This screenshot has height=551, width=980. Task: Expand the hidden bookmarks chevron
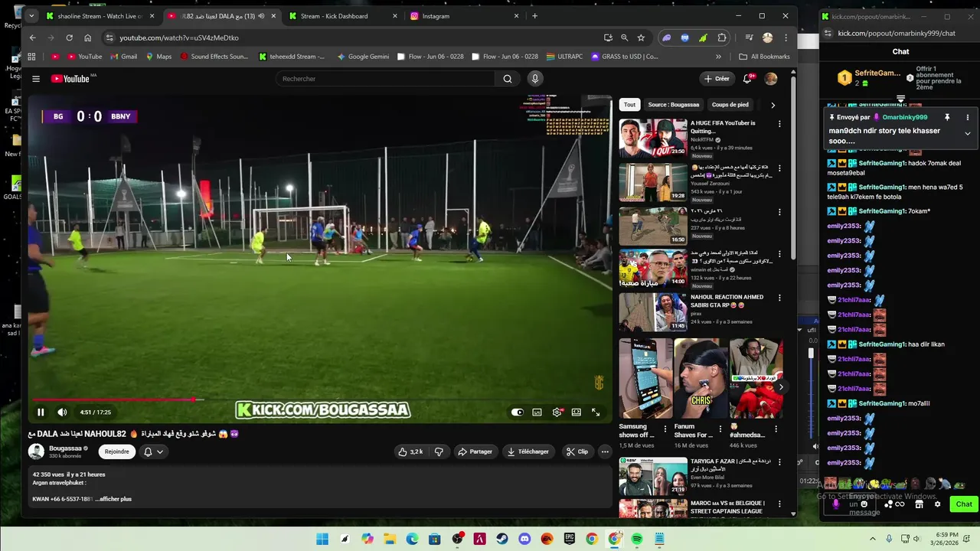coord(718,57)
